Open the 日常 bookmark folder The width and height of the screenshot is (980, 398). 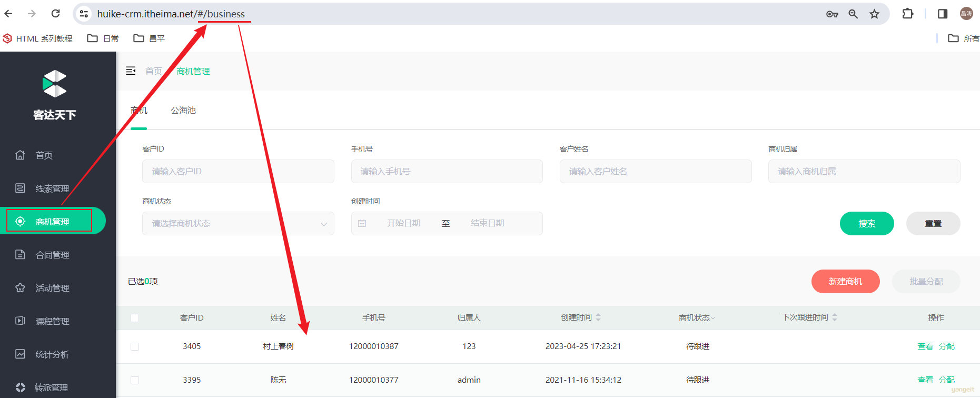[103, 38]
